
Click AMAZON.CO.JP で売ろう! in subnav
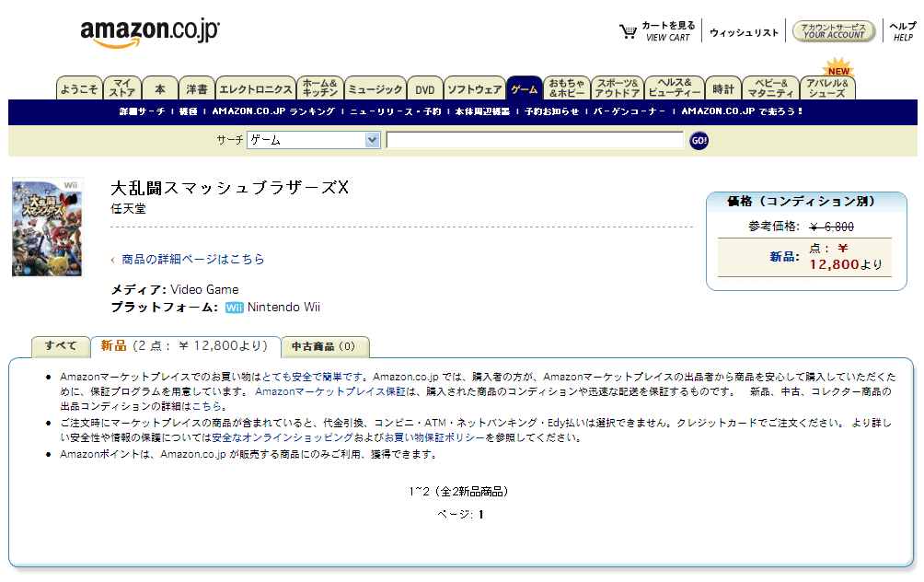[742, 111]
